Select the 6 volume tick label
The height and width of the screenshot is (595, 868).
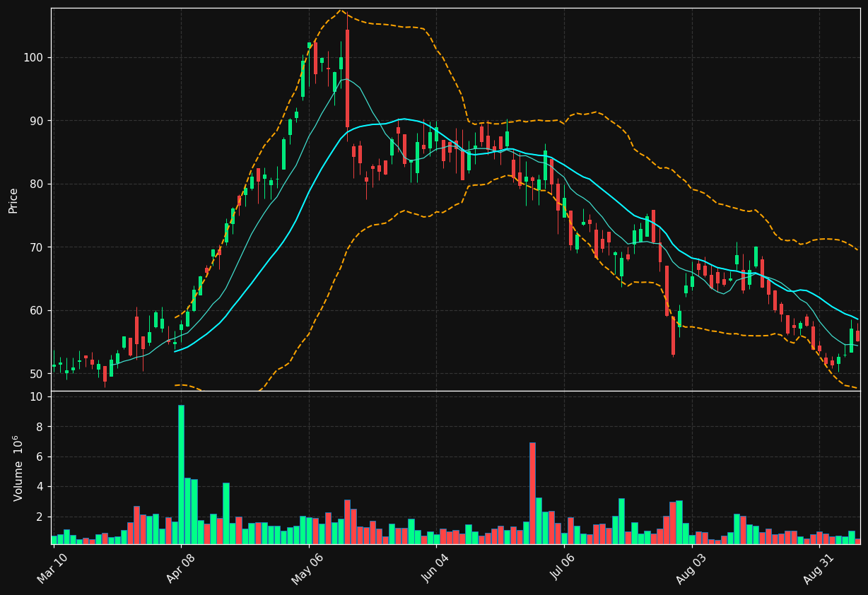tap(40, 456)
